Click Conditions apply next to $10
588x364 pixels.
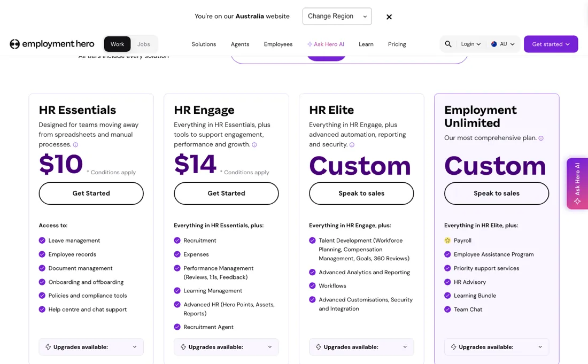click(111, 172)
